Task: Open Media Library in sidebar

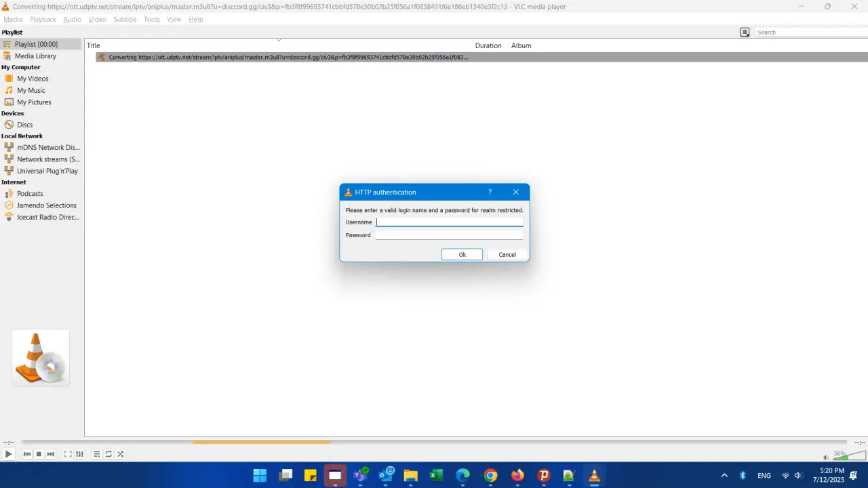Action: pyautogui.click(x=41, y=56)
